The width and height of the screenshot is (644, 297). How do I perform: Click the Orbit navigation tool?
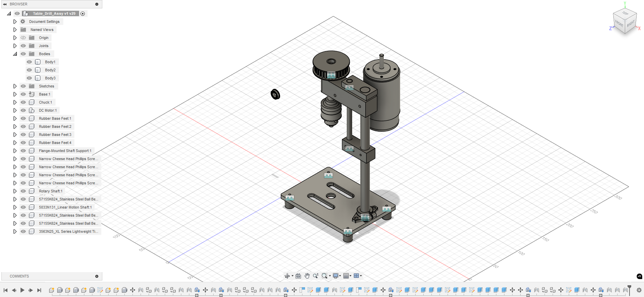[x=287, y=276]
